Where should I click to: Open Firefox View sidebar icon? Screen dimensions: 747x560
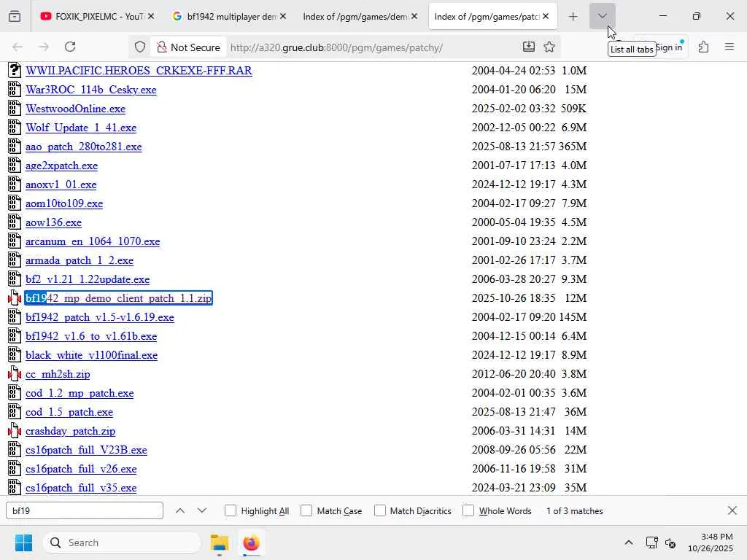pyautogui.click(x=15, y=17)
